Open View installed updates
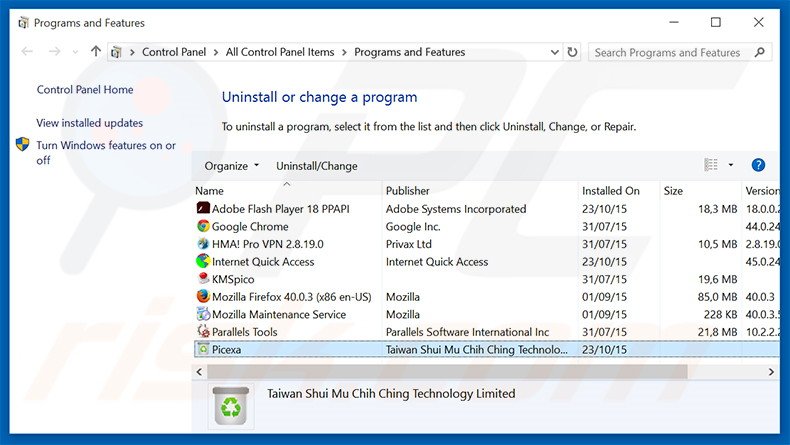 coord(89,123)
